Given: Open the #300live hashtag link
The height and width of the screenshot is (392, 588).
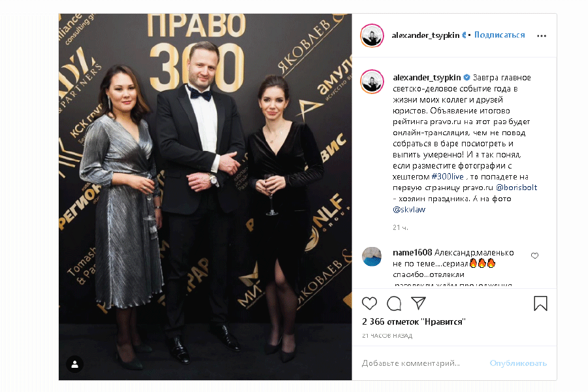Looking at the screenshot, I should click(448, 176).
